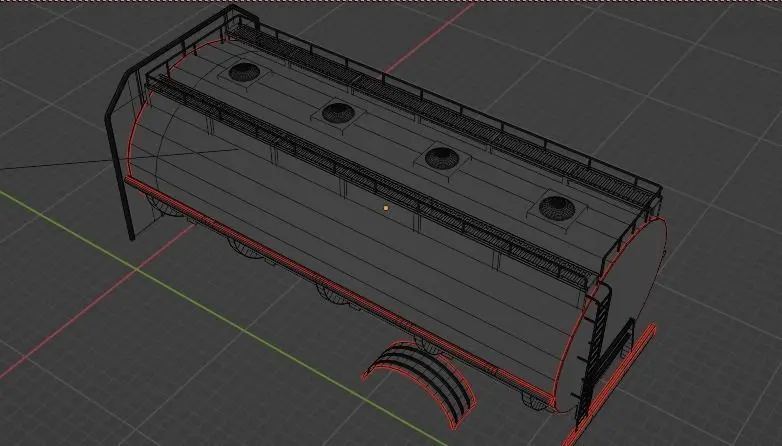Select the tank hatch nearest the ladder end

tap(557, 207)
